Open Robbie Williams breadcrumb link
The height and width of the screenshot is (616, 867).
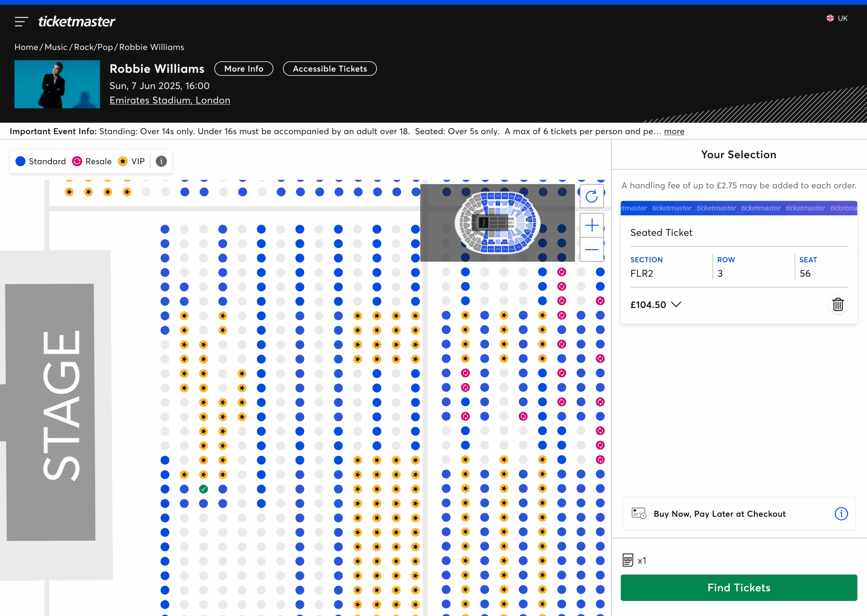tap(151, 47)
